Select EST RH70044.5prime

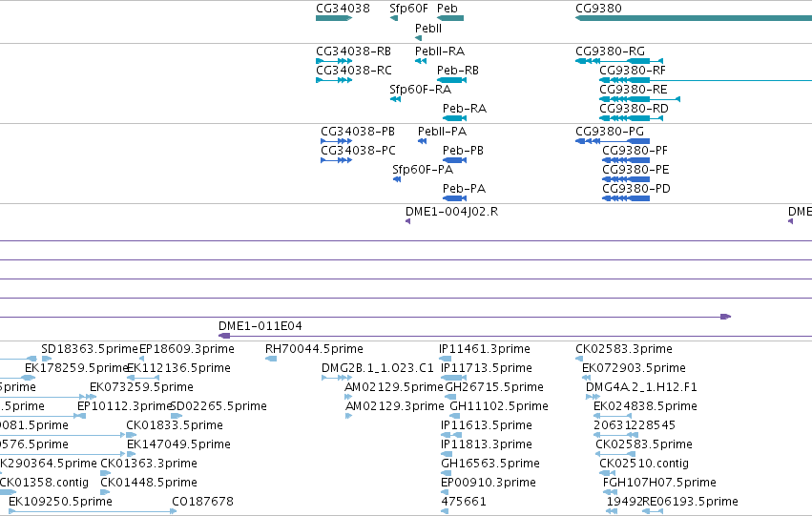314,349
